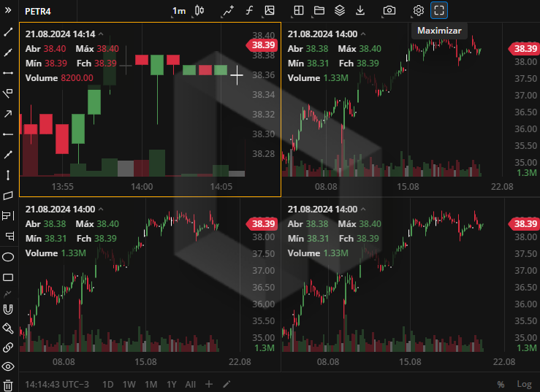
Task: Click the 15.08 date label on bottom-left axis
Action: [x=145, y=362]
